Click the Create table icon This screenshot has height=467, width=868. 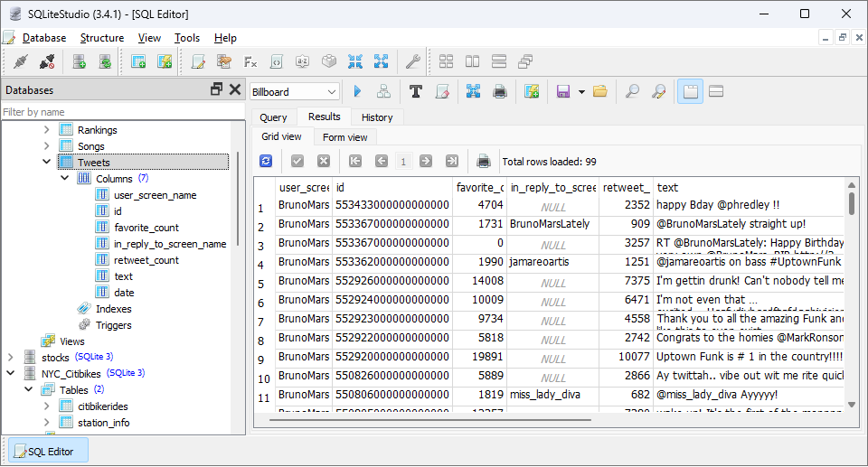(x=138, y=61)
